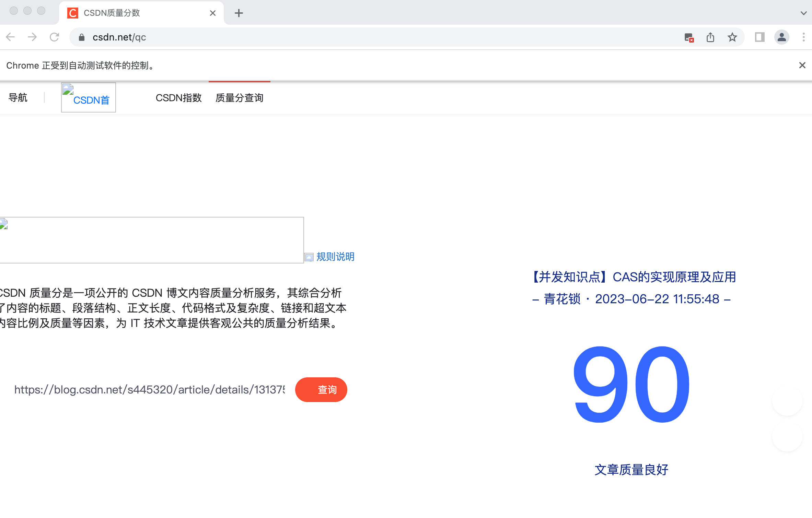Viewport: 812px width, 518px height.
Task: Click the CSDN首 logo link
Action: click(x=89, y=97)
